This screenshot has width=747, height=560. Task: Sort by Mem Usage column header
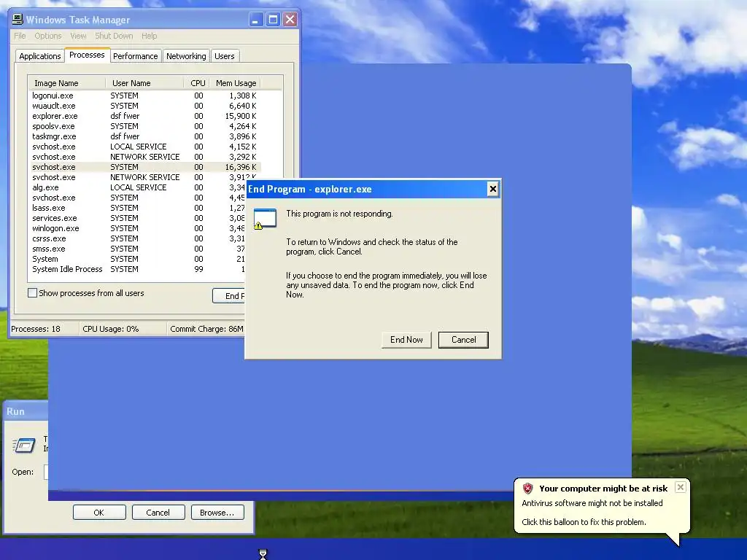236,83
